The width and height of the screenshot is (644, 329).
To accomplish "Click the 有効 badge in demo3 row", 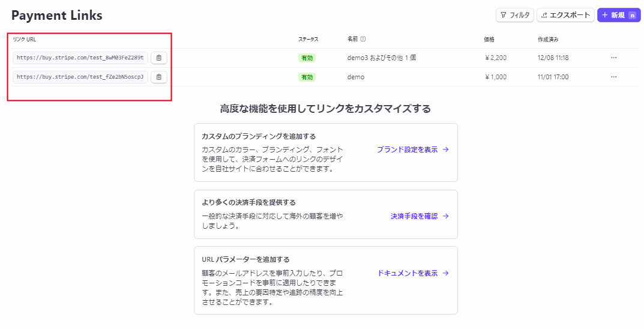I will [307, 58].
